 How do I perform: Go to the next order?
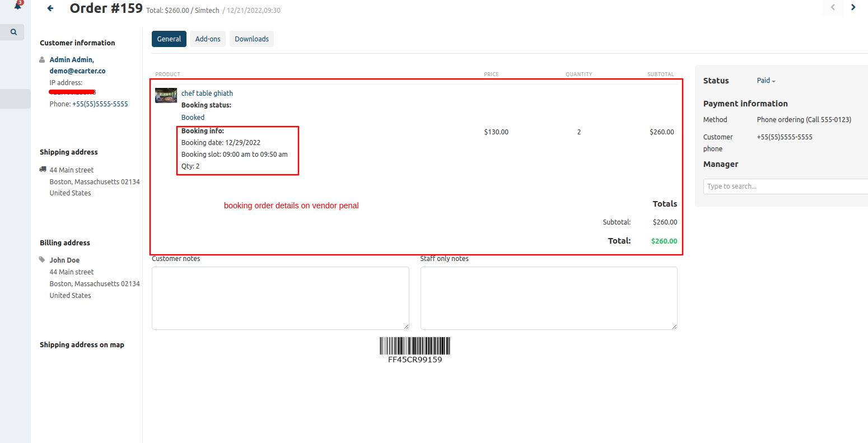[x=853, y=7]
